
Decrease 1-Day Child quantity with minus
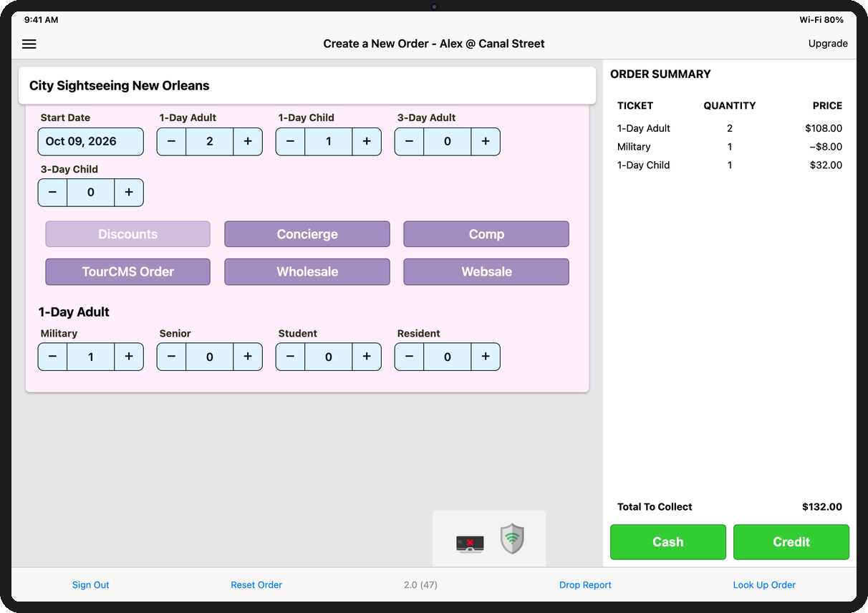pyautogui.click(x=290, y=142)
